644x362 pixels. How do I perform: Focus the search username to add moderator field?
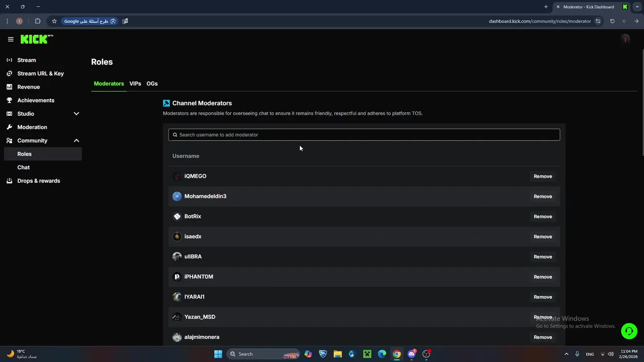pos(364,135)
